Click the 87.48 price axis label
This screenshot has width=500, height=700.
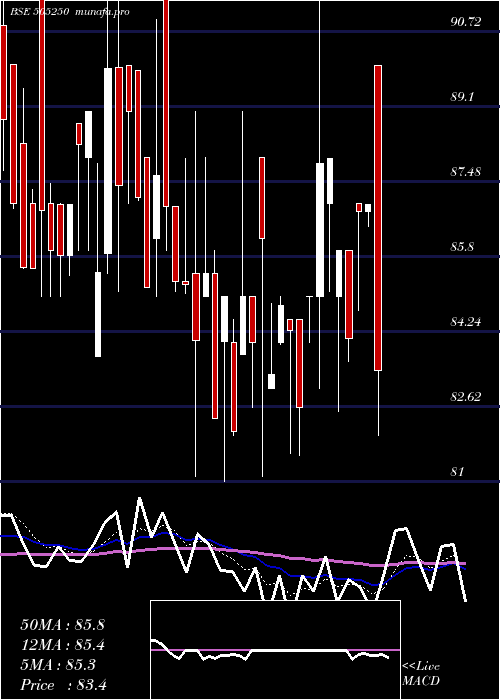coord(466,172)
